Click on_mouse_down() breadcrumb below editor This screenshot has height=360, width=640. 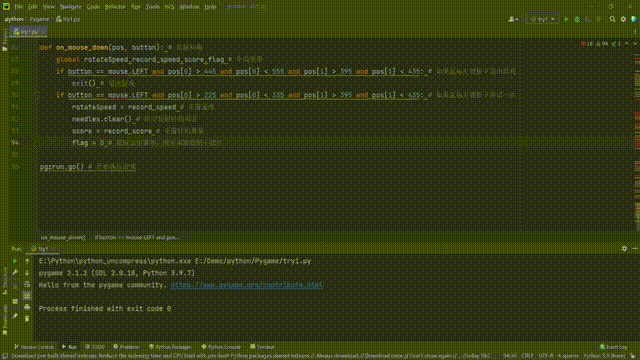click(x=63, y=238)
